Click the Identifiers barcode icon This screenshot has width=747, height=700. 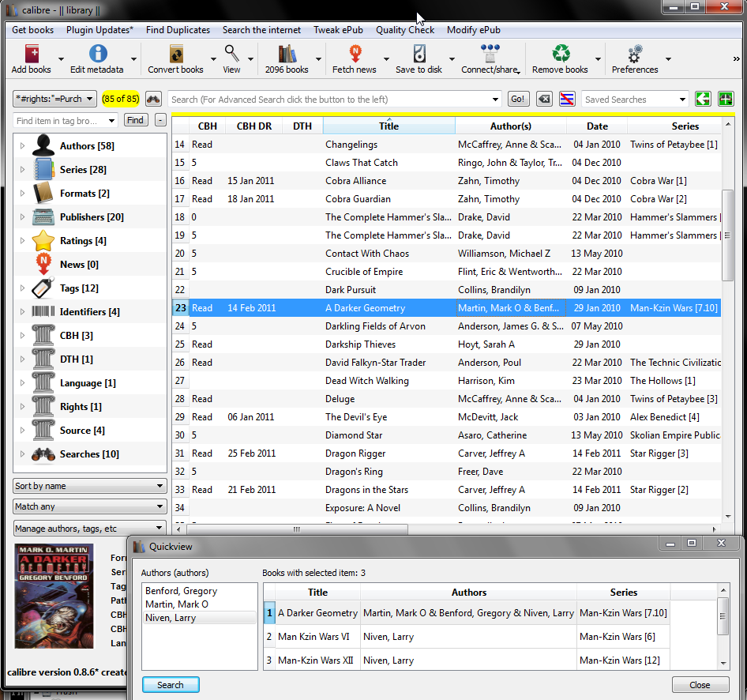[43, 311]
